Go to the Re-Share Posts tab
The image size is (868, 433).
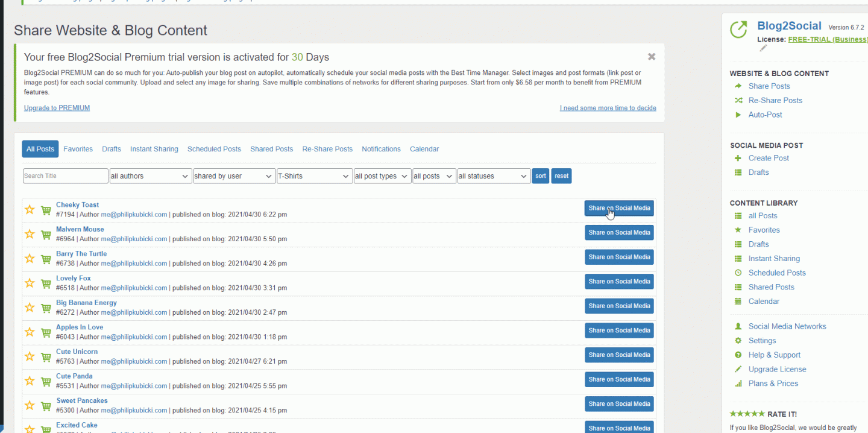327,149
